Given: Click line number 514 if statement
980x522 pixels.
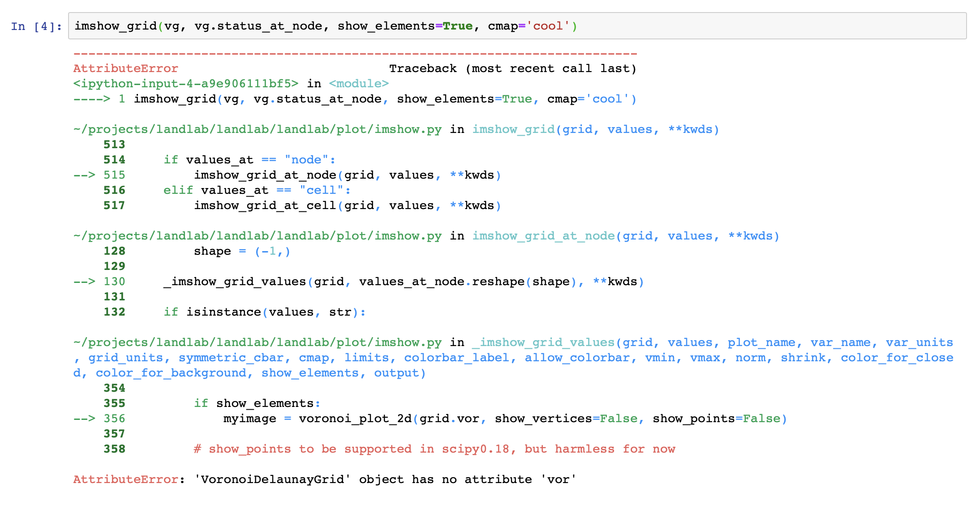Looking at the screenshot, I should [114, 159].
